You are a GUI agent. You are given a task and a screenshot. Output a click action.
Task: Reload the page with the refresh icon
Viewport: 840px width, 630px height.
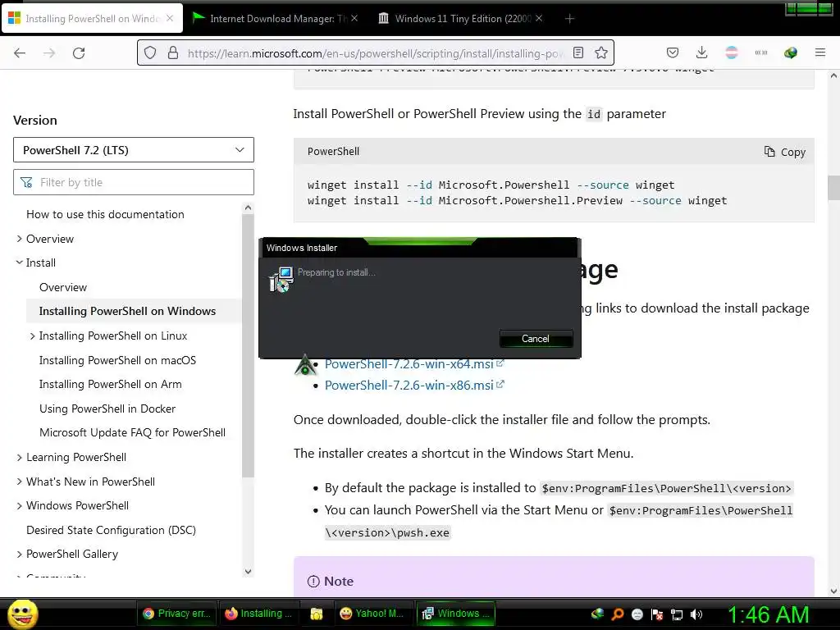(79, 53)
